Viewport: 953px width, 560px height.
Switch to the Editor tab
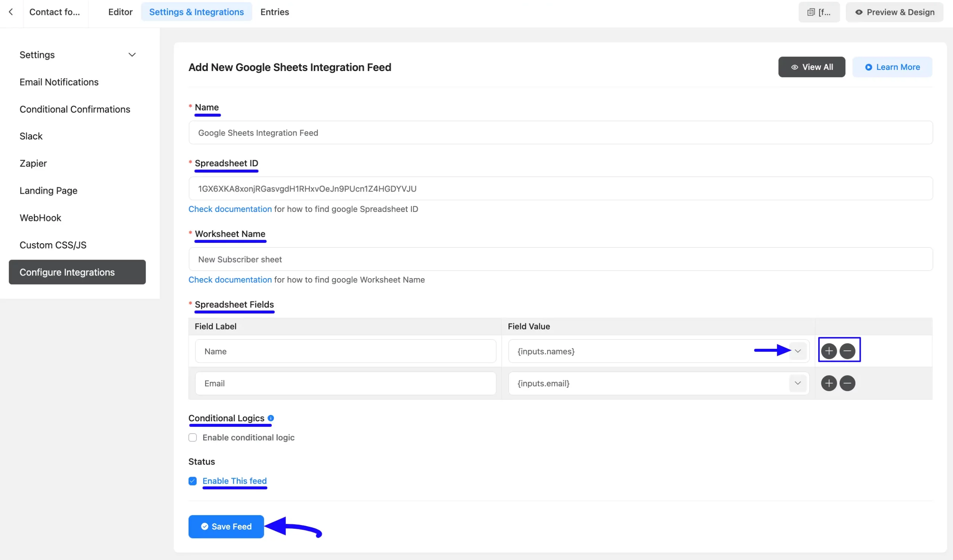[x=120, y=12]
